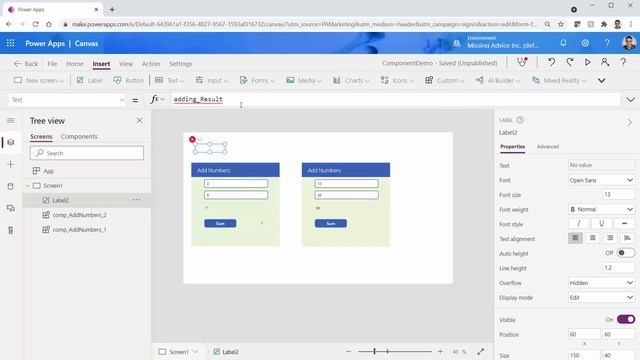Click the Undo arrow
Image resolution: width=640 pixels, height=360 pixels.
click(x=551, y=62)
